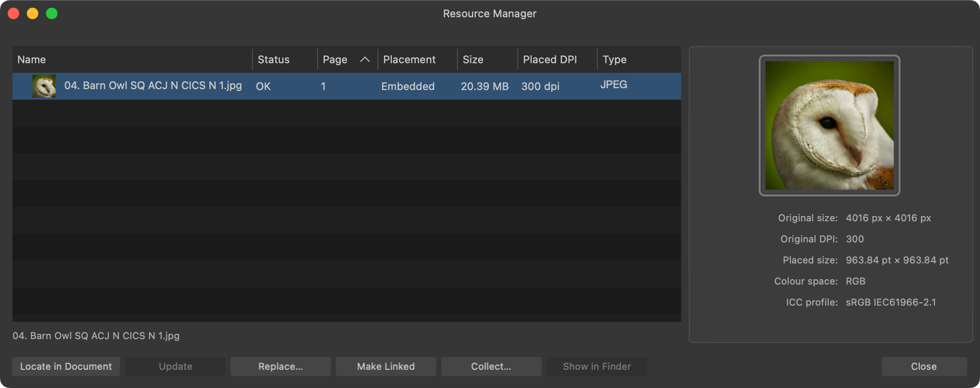This screenshot has height=388, width=980.
Task: Click the 300 dpi cell
Action: [540, 86]
